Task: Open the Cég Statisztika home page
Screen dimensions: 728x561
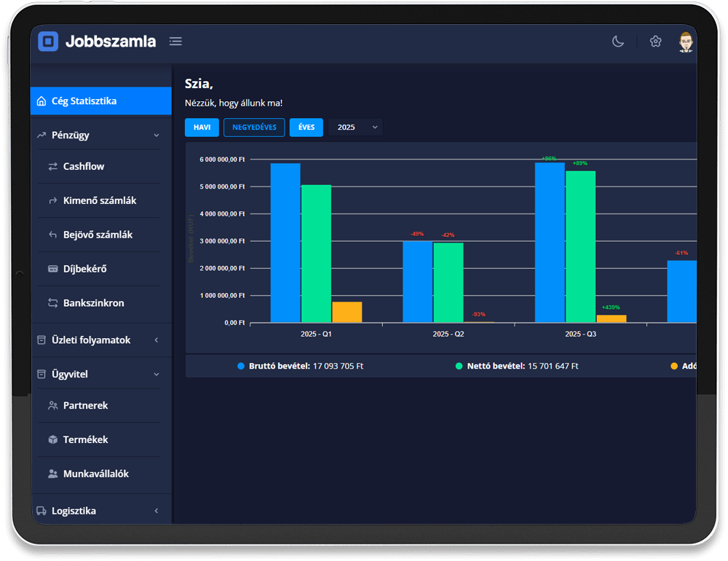Action: [x=100, y=101]
